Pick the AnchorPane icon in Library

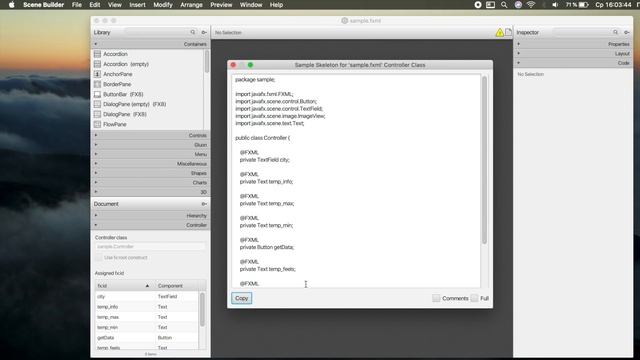[97, 74]
